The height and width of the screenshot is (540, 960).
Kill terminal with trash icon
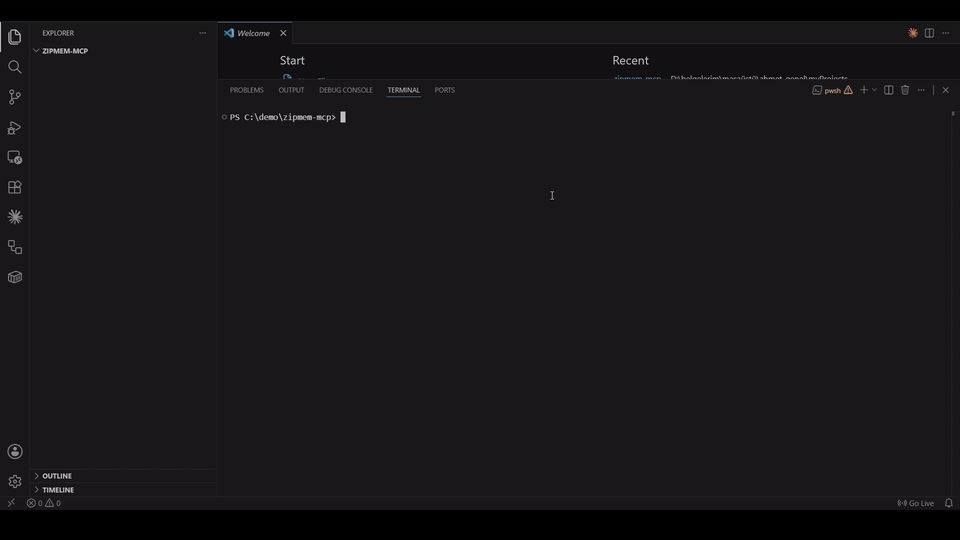pyautogui.click(x=905, y=90)
